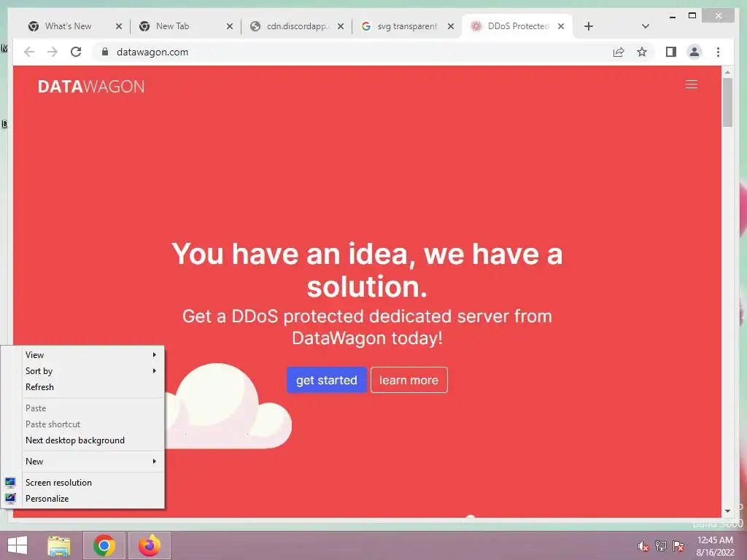Viewport: 747px width, 560px height.
Task: Choose Refresh in the context menu
Action: (x=90, y=387)
